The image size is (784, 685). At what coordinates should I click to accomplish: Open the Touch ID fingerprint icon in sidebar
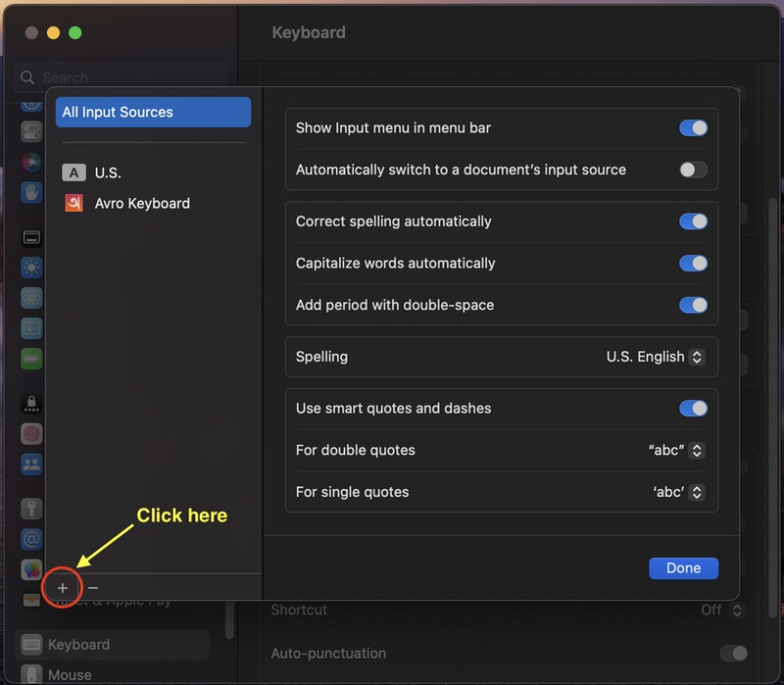(31, 433)
